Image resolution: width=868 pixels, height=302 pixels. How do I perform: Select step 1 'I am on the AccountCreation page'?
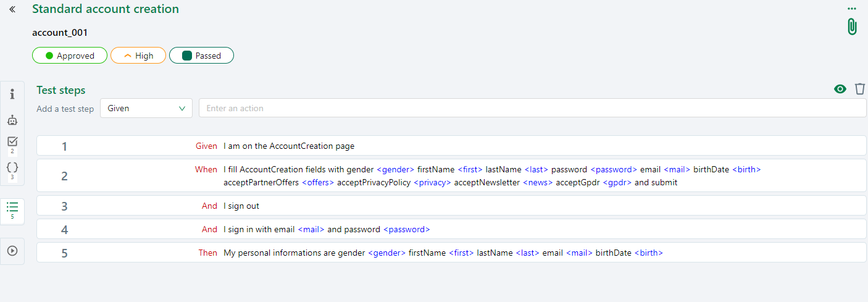(289, 146)
